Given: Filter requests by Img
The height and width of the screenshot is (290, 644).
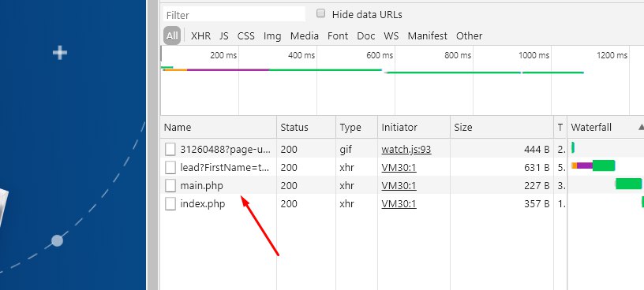Looking at the screenshot, I should click(x=272, y=36).
